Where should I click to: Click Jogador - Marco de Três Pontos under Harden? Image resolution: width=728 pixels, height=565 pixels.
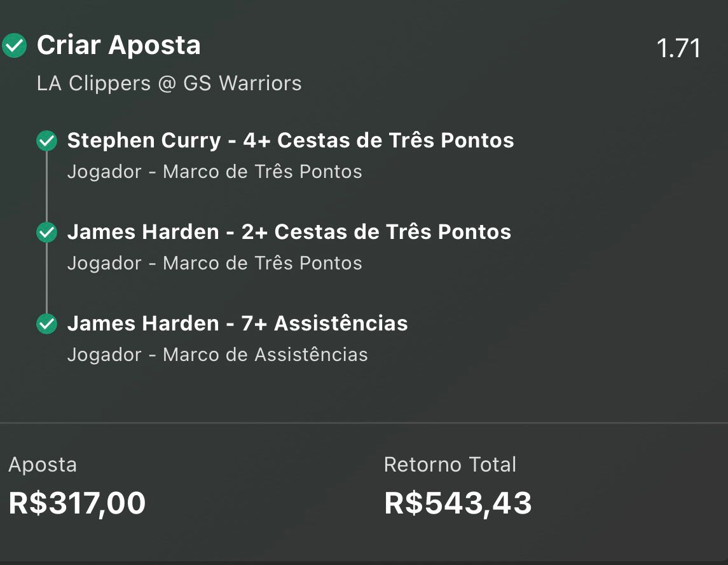(214, 263)
